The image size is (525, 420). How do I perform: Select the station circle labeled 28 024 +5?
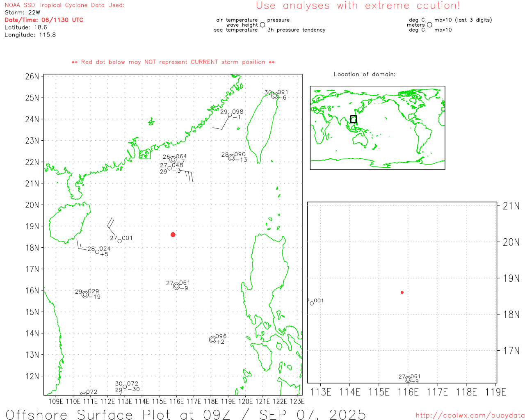tap(97, 252)
